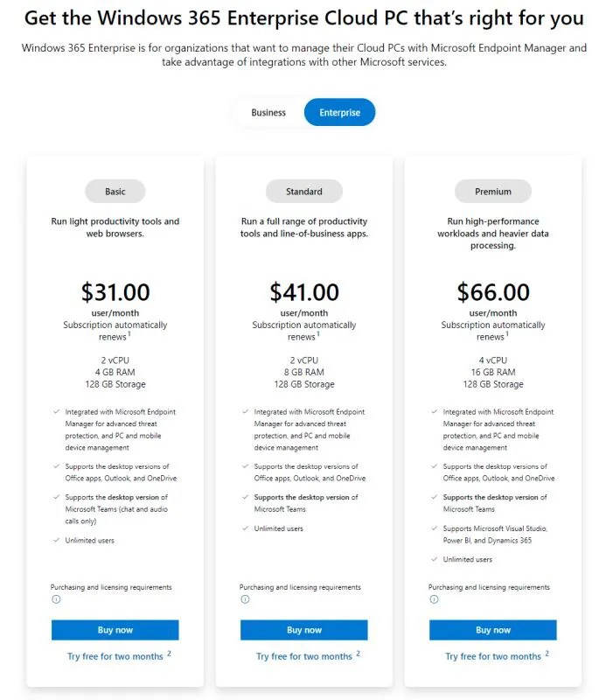Purchase Premium plan with Buy now

click(x=493, y=630)
